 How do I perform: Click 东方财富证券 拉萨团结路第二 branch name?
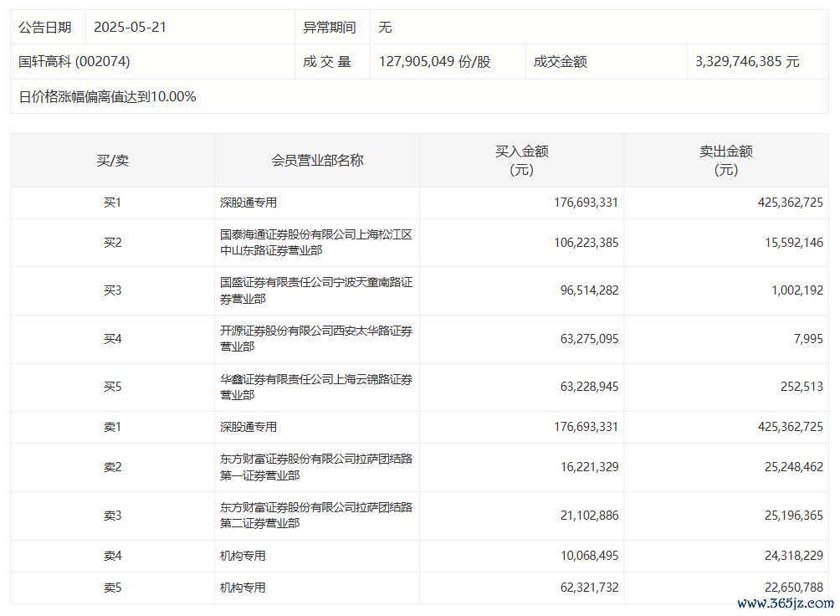point(316,516)
